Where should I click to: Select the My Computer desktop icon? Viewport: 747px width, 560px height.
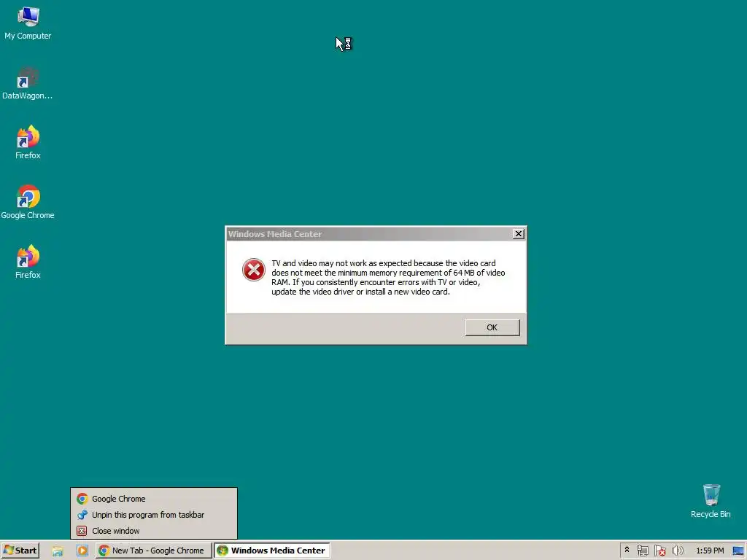click(x=28, y=24)
